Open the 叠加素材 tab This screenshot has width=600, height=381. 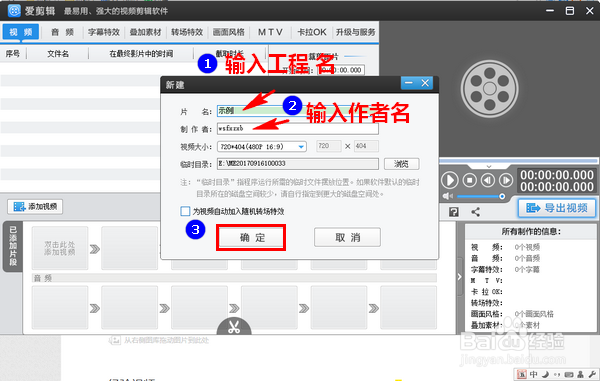pyautogui.click(x=145, y=32)
